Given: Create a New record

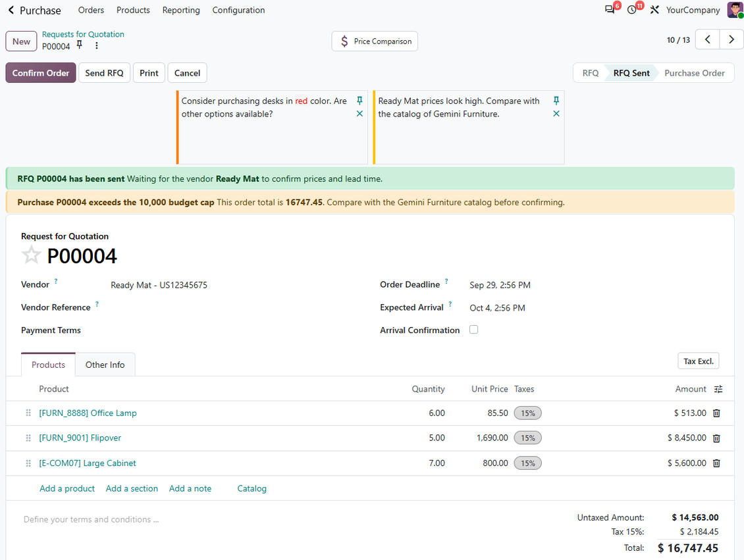Looking at the screenshot, I should tap(21, 41).
